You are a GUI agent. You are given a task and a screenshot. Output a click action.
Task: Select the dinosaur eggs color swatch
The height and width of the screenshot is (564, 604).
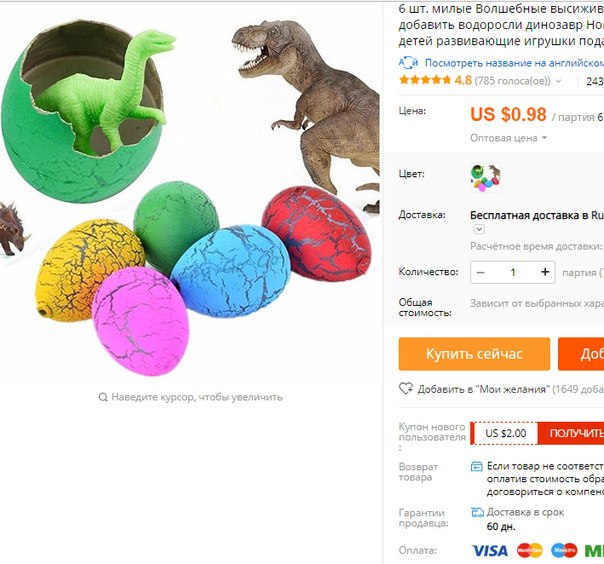coord(485,178)
